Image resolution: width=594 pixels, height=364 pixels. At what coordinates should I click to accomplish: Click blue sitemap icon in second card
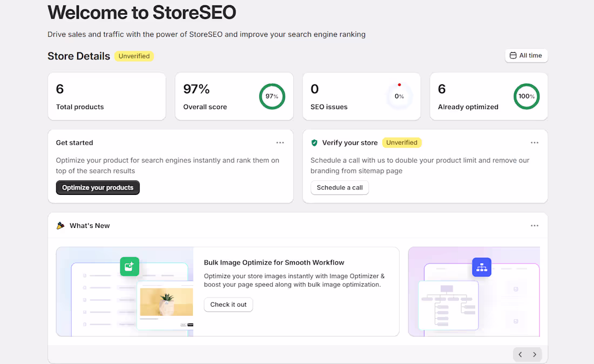482,267
